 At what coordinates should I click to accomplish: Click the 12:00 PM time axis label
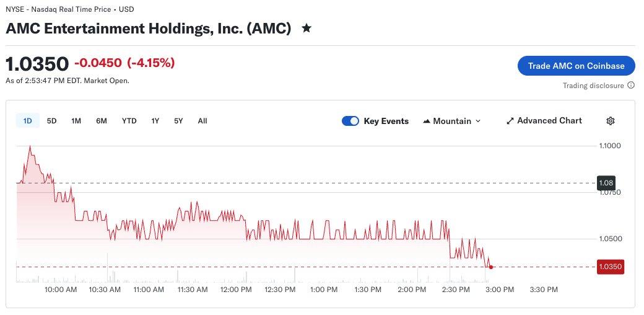click(x=236, y=290)
